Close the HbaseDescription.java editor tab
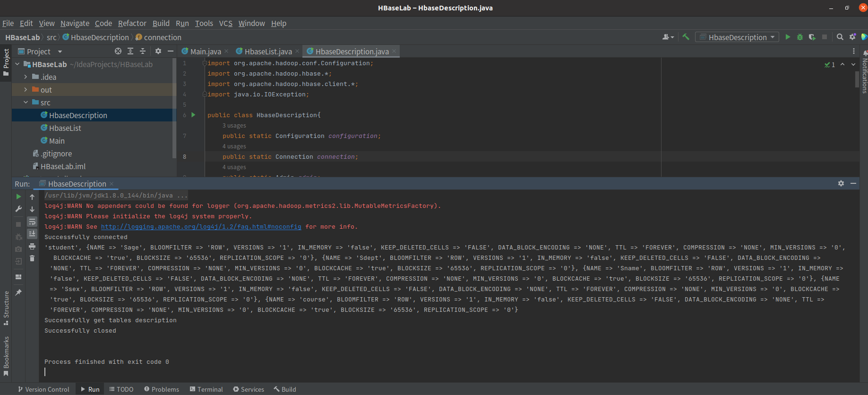Viewport: 868px width, 395px height. [394, 51]
